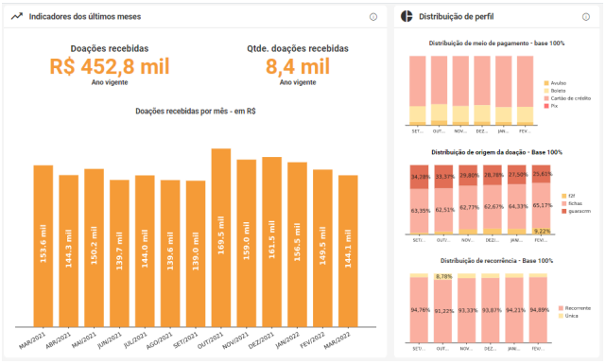
Task: Toggle Cartão de crédito legend entry
Action: coord(567,98)
